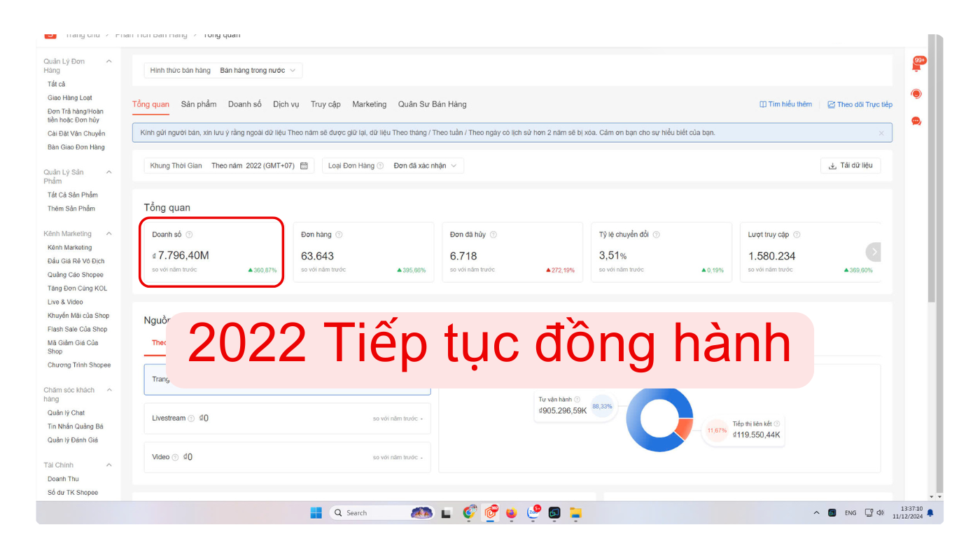Click the help icon next to Doanh số
980x560 pixels.
[x=189, y=234]
